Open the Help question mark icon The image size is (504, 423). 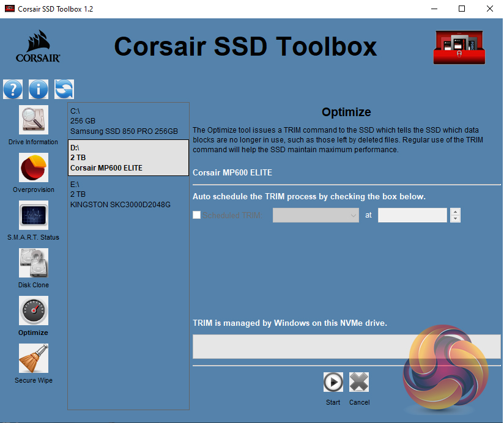click(13, 89)
